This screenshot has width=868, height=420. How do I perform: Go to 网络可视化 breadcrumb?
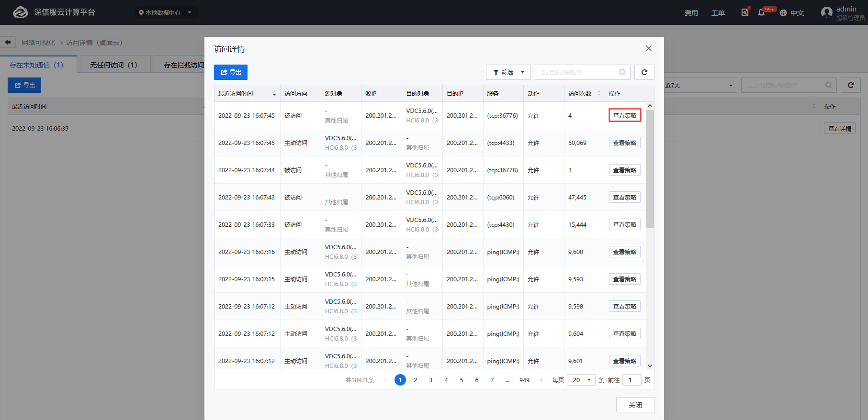coord(38,43)
